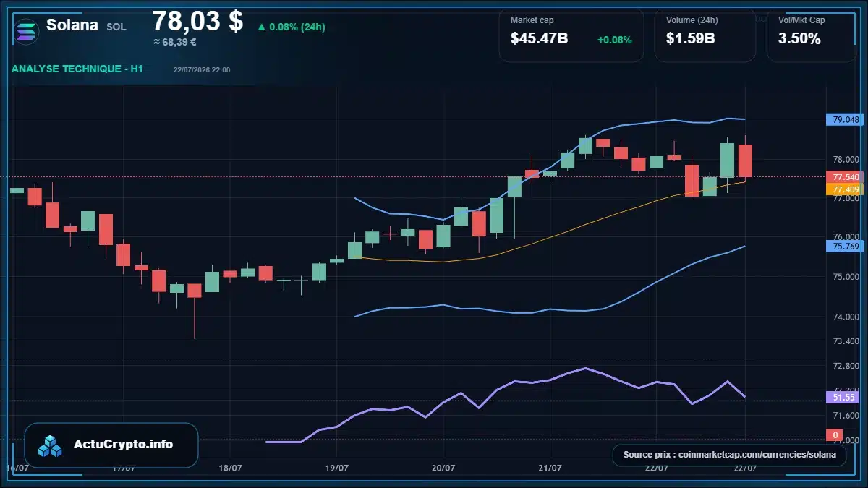Click the orange "77.409" moving average tag
The height and width of the screenshot is (488, 868).
tap(846, 189)
